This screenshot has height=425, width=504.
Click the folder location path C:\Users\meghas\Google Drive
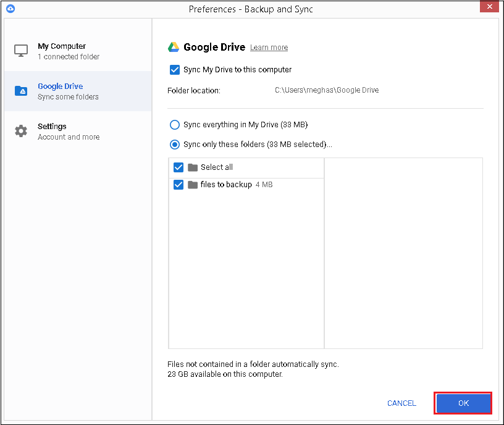point(327,90)
